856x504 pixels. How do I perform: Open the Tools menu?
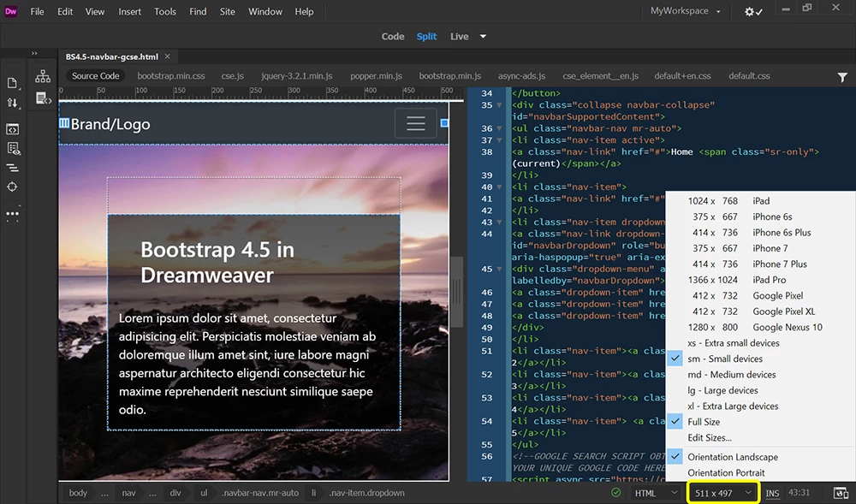(165, 11)
